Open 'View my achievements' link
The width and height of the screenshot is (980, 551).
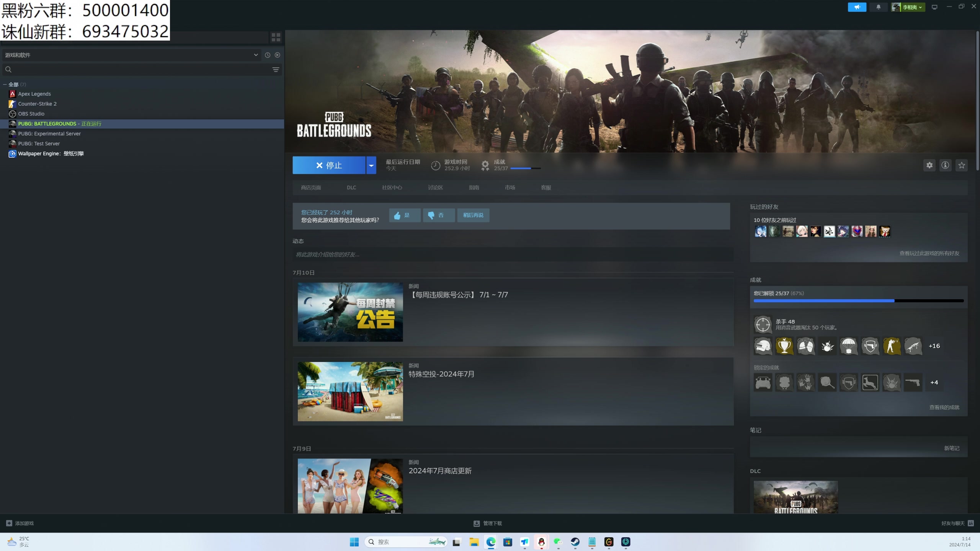point(944,408)
